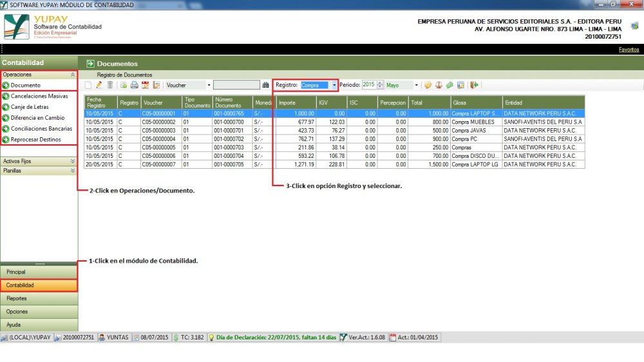Viewport: 644px width, 362px height.
Task: Click calendar icon beside 08/07/2015 in status bar
Action: 136,338
